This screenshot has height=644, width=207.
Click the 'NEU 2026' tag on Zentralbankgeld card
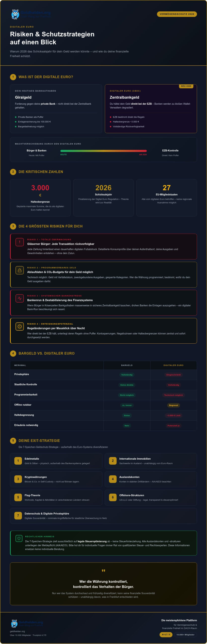pos(186,86)
